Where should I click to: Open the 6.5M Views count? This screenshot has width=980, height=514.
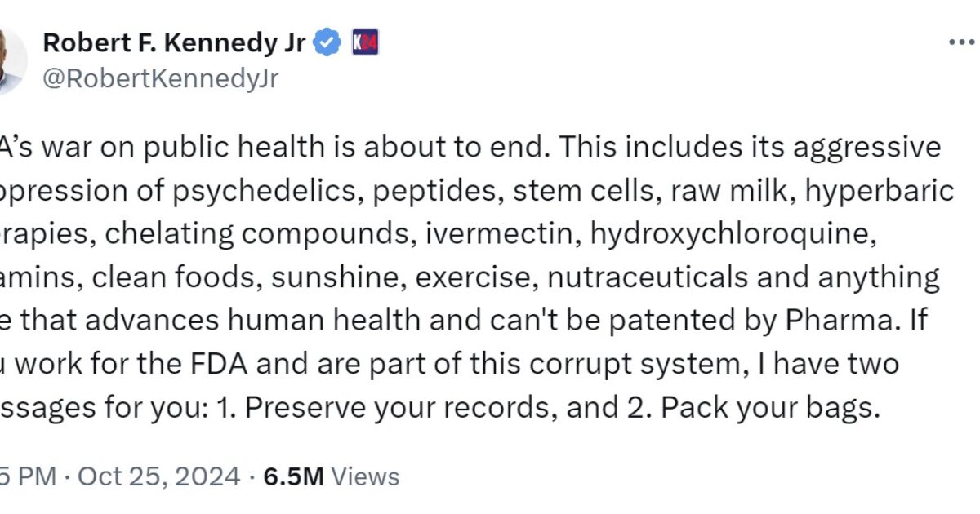pyautogui.click(x=332, y=476)
